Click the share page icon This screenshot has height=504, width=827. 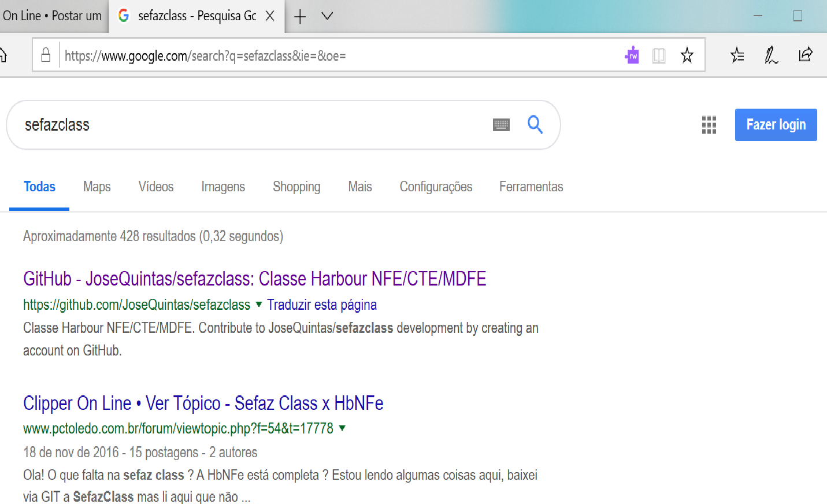(x=805, y=55)
